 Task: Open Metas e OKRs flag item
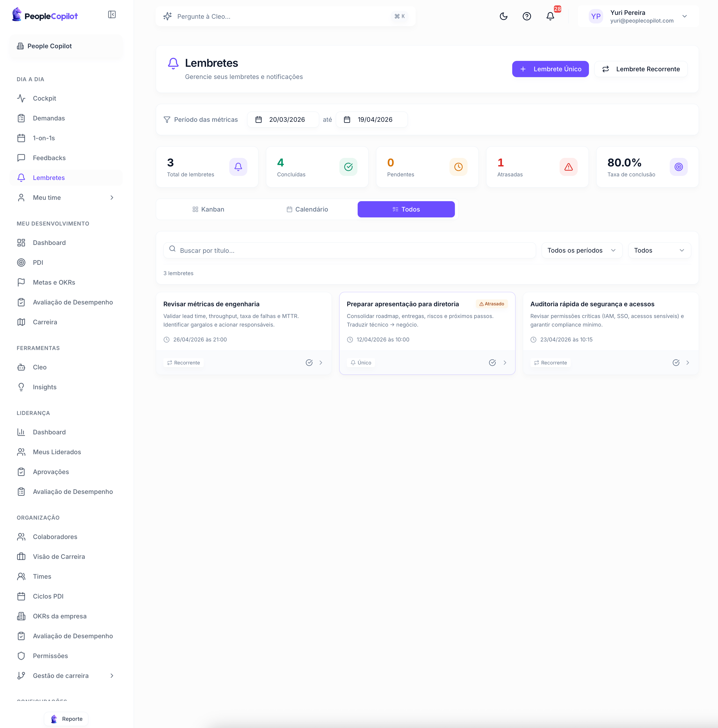click(x=66, y=282)
